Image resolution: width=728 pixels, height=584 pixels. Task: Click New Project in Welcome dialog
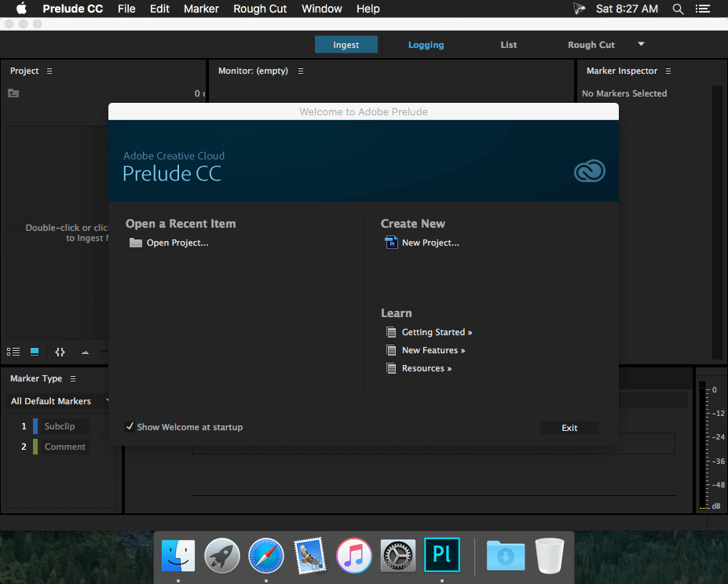430,243
